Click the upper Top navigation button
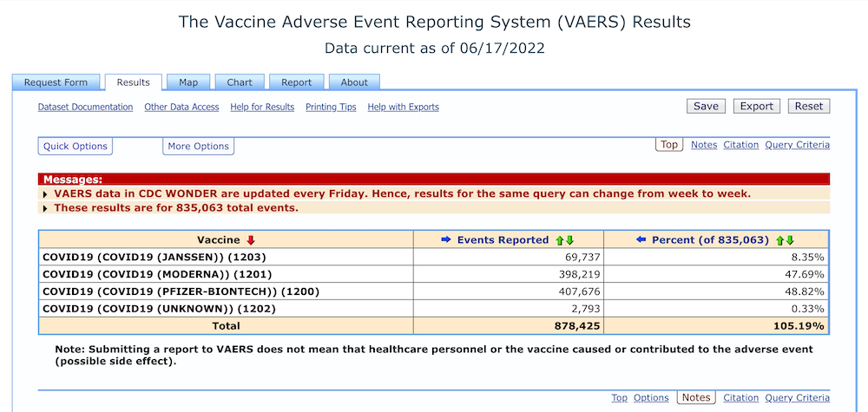The height and width of the screenshot is (412, 868). click(668, 144)
